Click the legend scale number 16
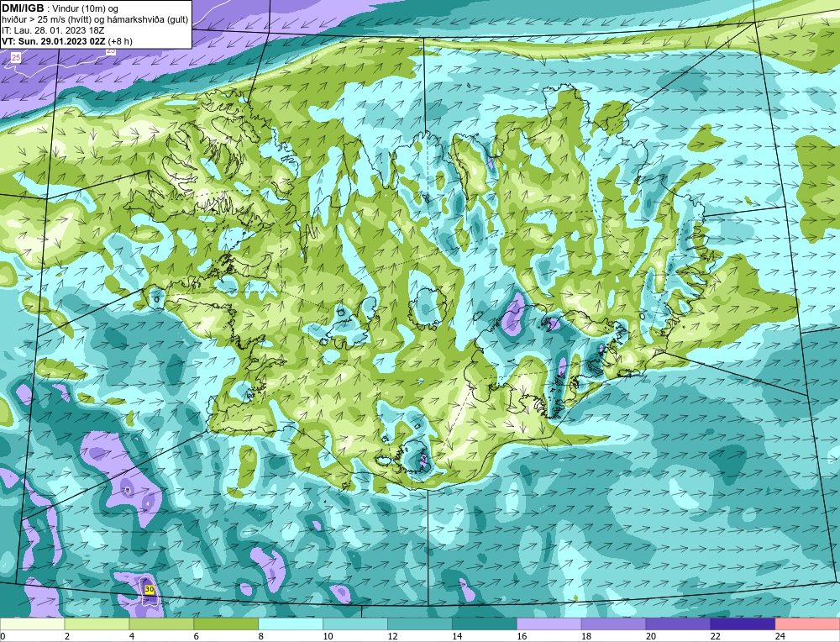This screenshot has height=642, width=840. pyautogui.click(x=522, y=636)
